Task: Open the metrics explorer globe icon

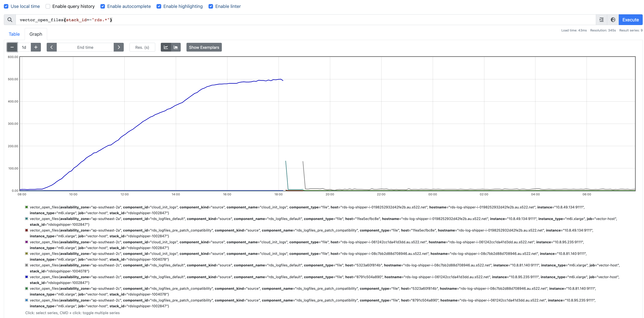Action: (x=613, y=19)
